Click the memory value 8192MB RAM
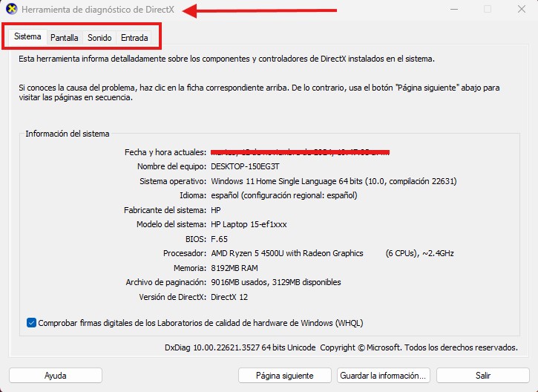 234,268
